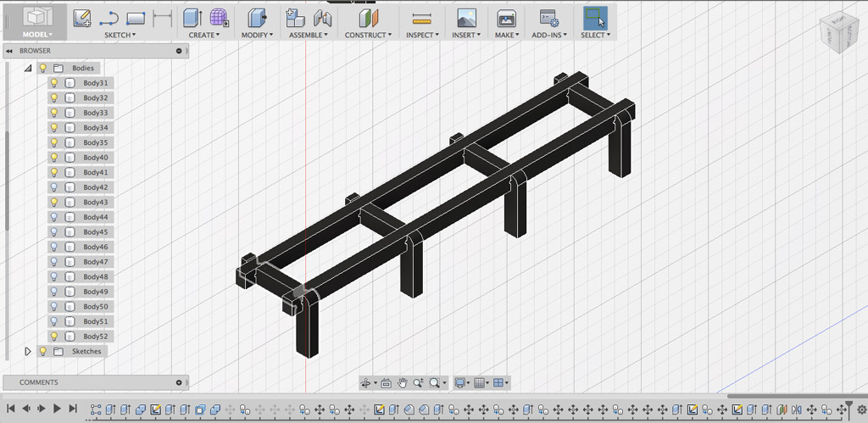The height and width of the screenshot is (423, 868).
Task: Open the CONSTRUCT menu
Action: [368, 35]
